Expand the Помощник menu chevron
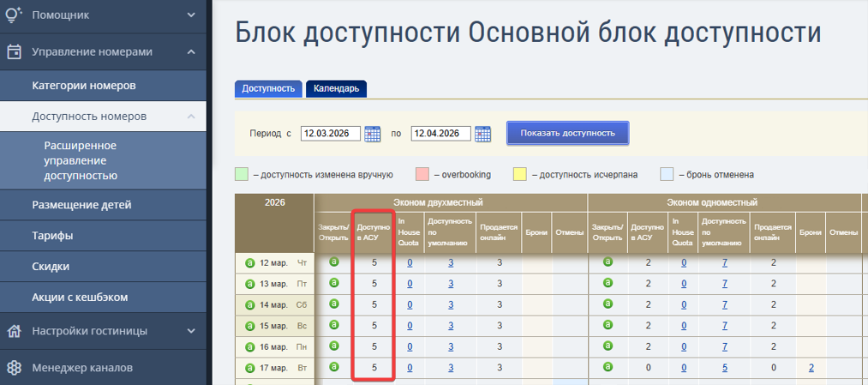 click(x=191, y=15)
